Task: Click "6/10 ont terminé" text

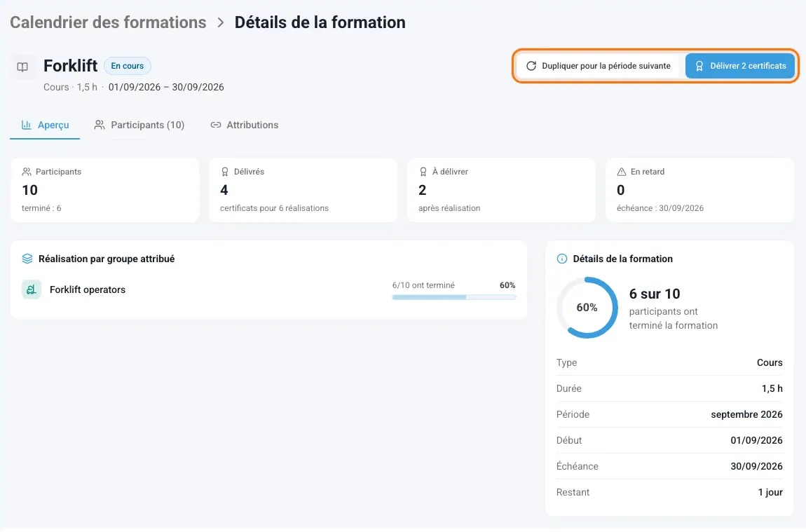Action: [423, 285]
